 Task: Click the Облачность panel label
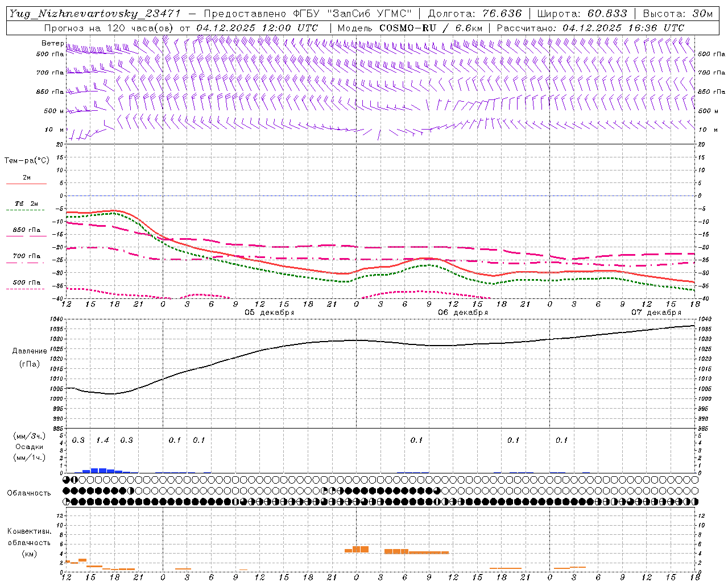29,493
